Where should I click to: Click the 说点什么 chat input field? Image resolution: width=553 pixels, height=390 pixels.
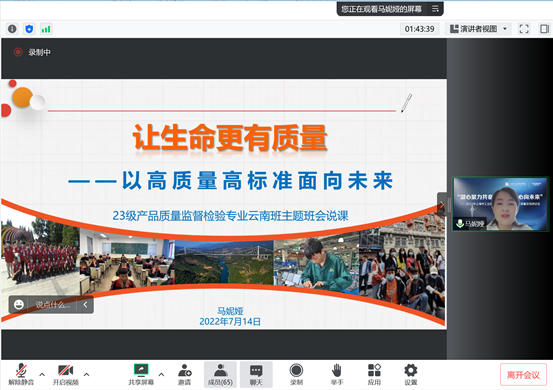pyautogui.click(x=53, y=304)
